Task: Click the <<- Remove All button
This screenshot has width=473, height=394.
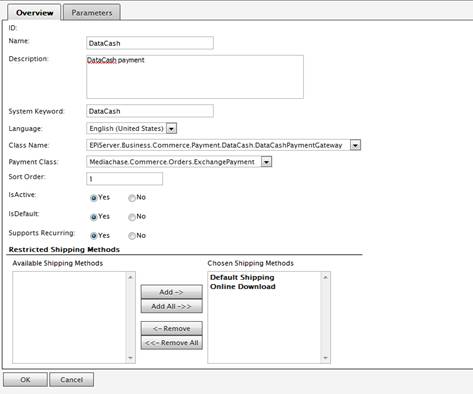Action: pos(172,343)
